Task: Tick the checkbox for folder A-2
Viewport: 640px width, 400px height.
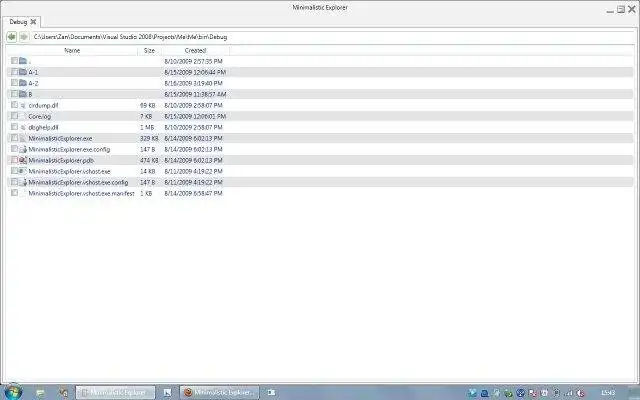Action: point(14,83)
